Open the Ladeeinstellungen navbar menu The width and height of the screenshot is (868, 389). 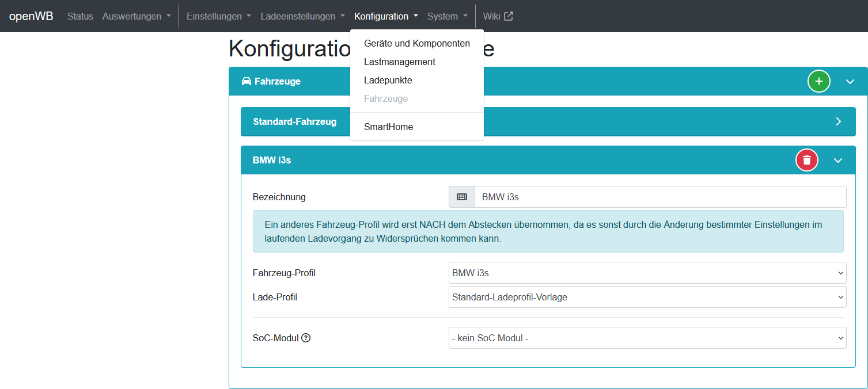click(302, 16)
